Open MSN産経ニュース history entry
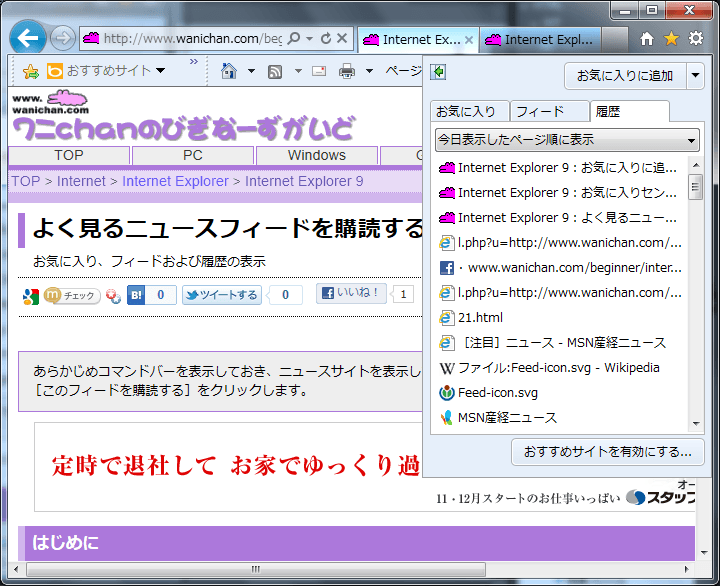 (498, 417)
